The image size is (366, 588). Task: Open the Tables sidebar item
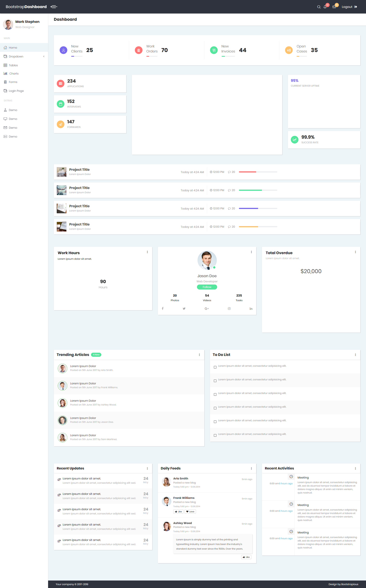13,65
